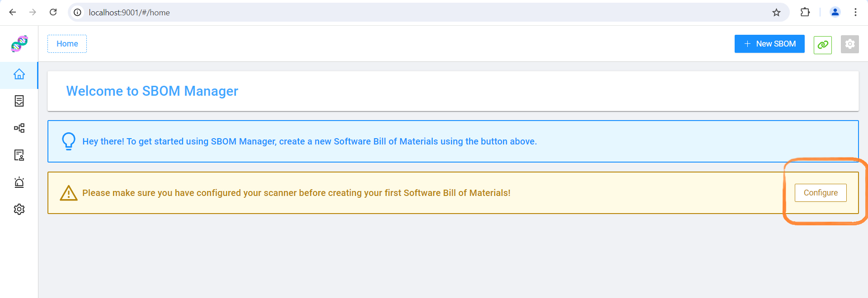Viewport: 868px width, 298px height.
Task: Open the dependency tree sidebar icon
Action: [19, 128]
